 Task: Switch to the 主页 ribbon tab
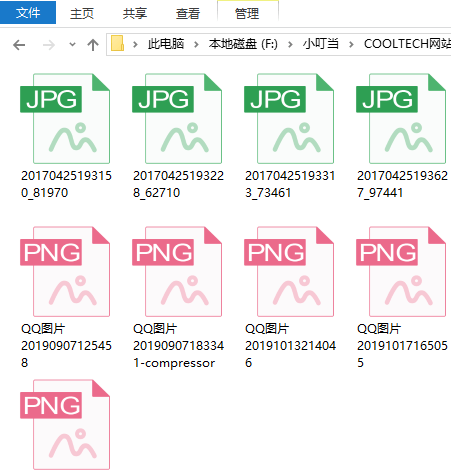pos(82,13)
